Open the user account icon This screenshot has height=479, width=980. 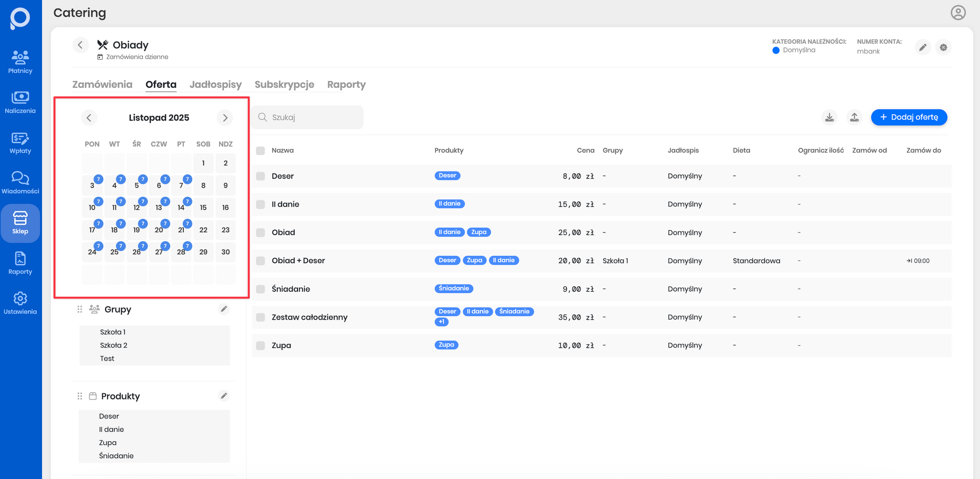tap(958, 13)
